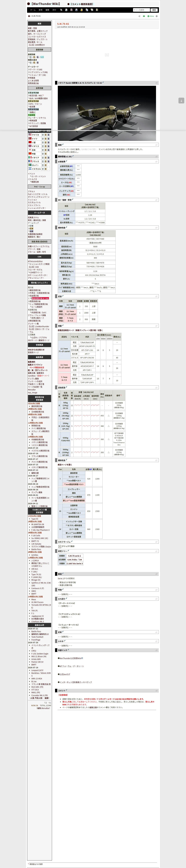
Task: Open the 添付 menu in top bar
Action: tap(54, 10)
